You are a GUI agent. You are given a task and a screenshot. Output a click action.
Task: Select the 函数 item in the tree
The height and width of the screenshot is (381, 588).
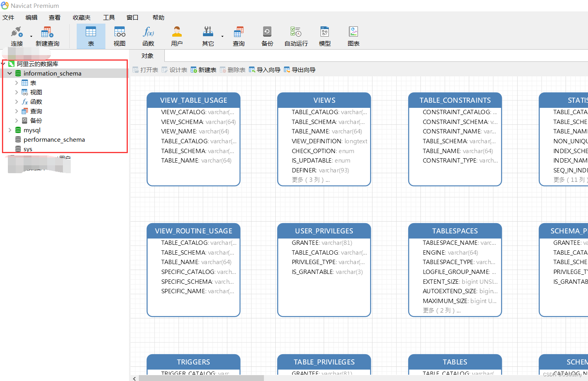tap(36, 102)
